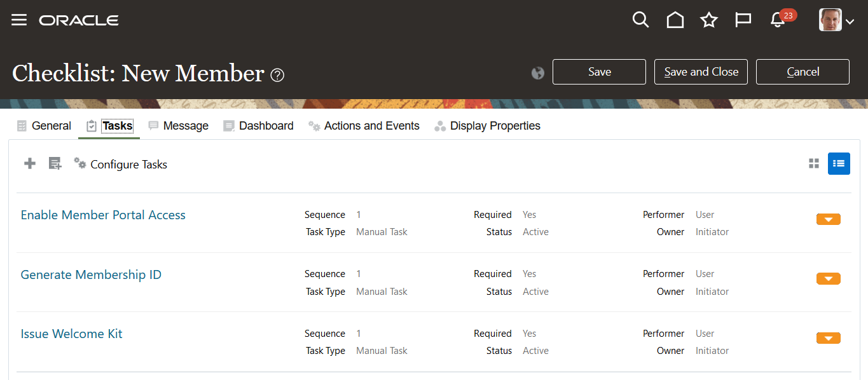Expand actions menu for Issue Welcome Kit
The width and height of the screenshot is (868, 380).
tap(828, 338)
